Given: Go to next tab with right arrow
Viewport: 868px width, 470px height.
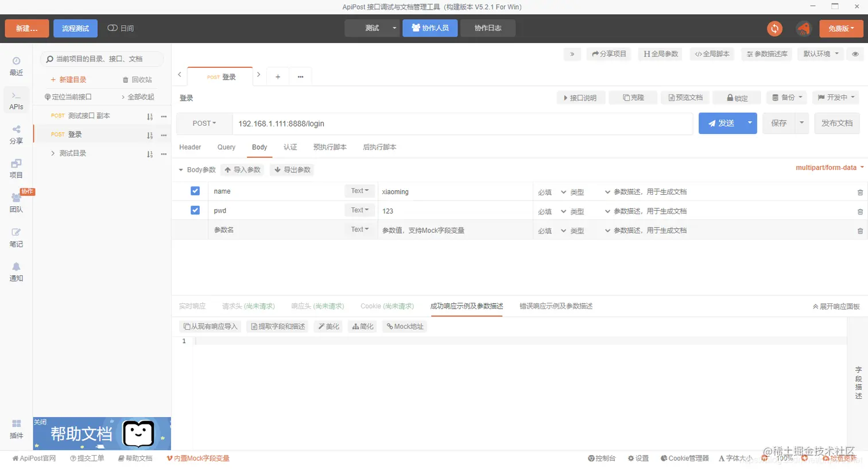Looking at the screenshot, I should [x=259, y=75].
